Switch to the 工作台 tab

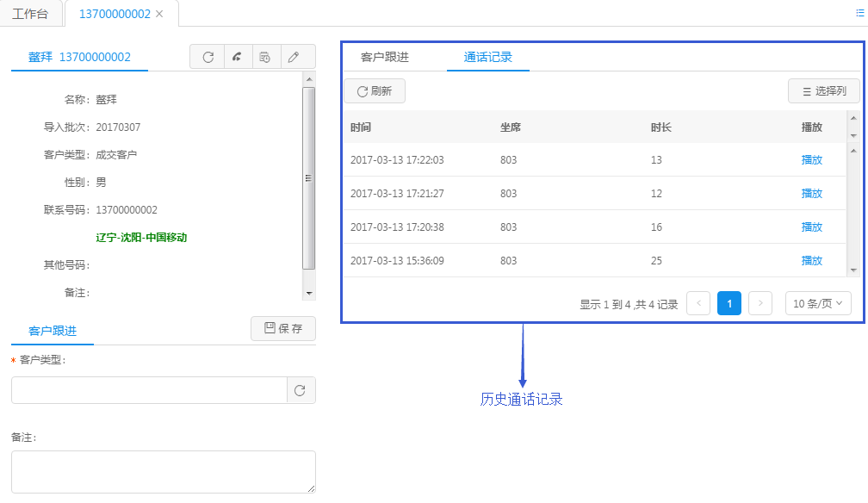point(30,15)
